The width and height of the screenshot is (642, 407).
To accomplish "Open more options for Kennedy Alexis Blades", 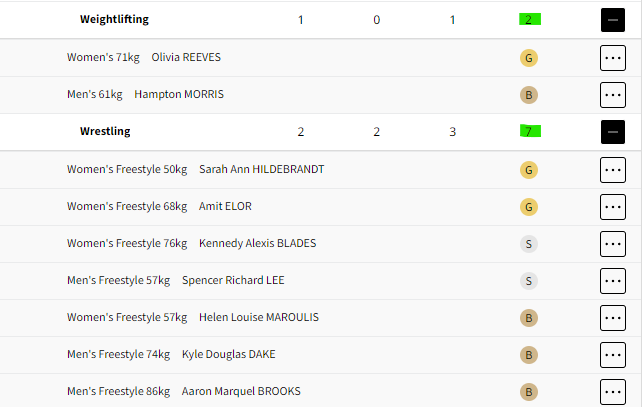I will coord(613,244).
